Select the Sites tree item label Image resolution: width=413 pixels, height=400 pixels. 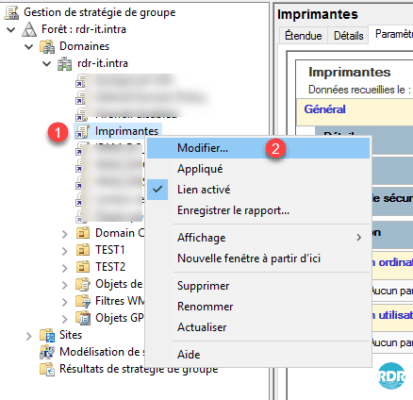tap(71, 335)
